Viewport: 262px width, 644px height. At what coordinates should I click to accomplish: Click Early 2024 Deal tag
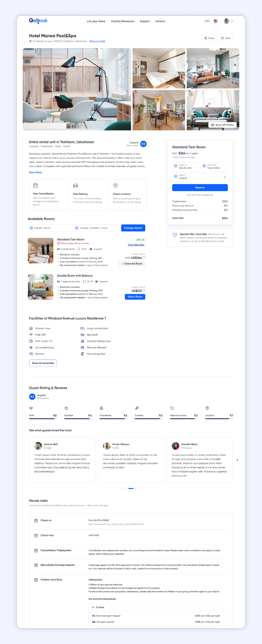click(x=136, y=245)
